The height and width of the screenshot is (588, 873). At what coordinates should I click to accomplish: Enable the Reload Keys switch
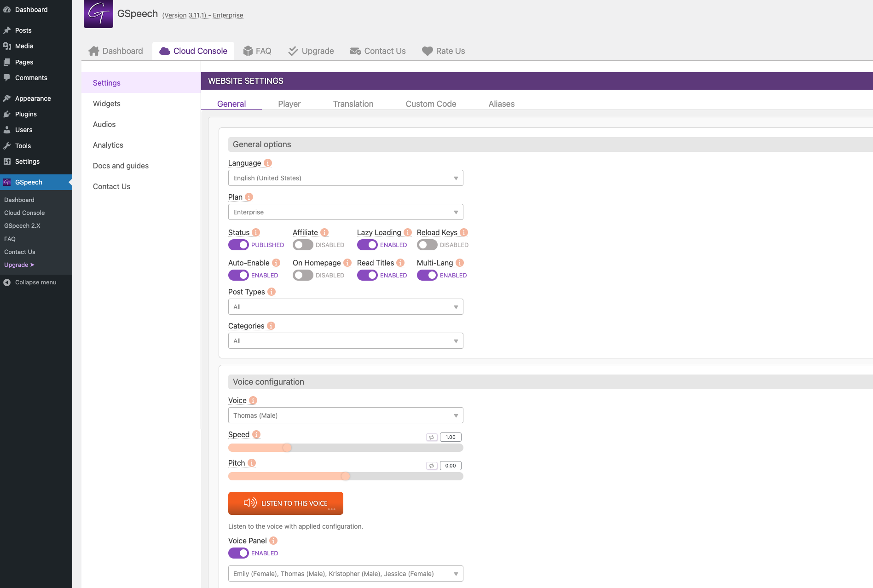pyautogui.click(x=427, y=245)
